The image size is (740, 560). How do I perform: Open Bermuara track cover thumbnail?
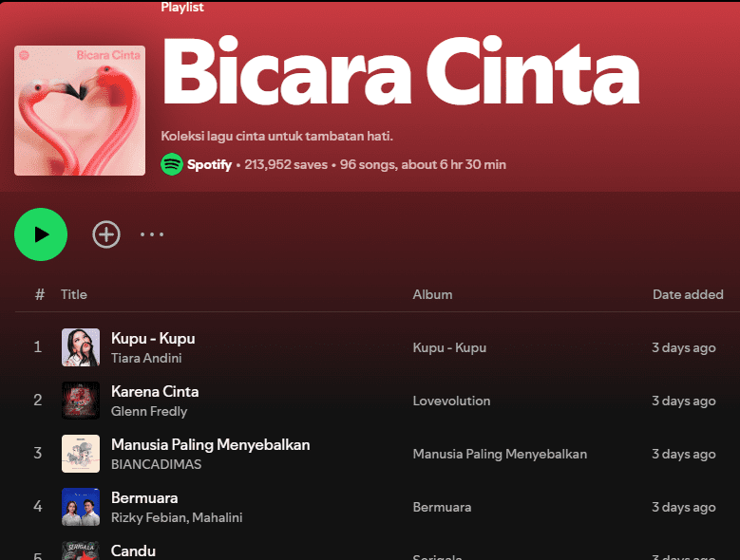[x=81, y=507]
